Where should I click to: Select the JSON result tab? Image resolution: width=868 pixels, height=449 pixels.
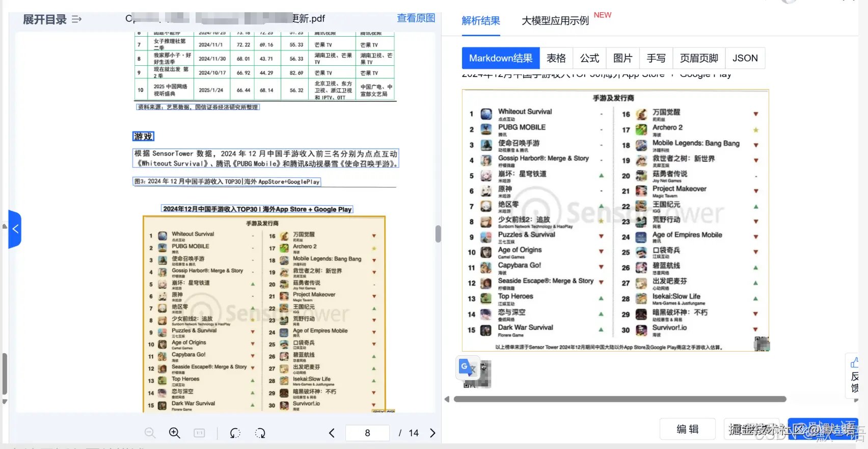[745, 58]
